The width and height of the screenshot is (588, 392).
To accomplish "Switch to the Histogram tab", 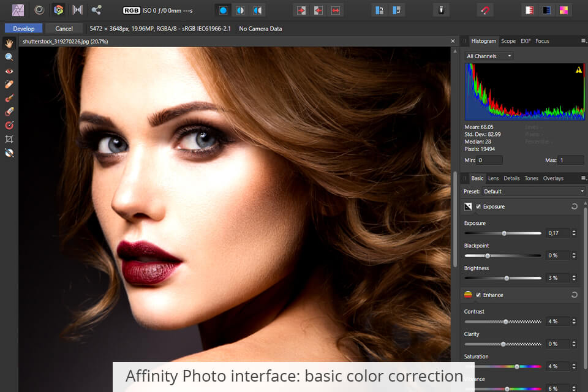I will pos(483,41).
